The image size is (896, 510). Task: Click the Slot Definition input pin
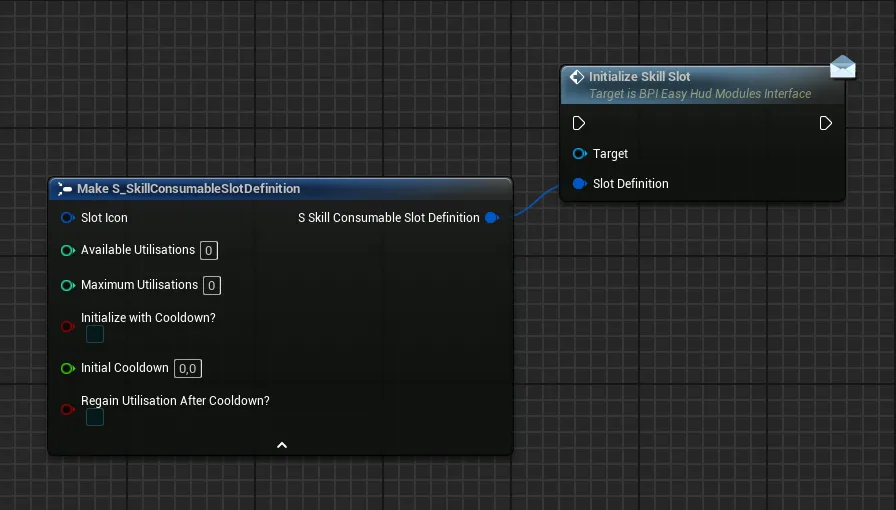tap(579, 184)
